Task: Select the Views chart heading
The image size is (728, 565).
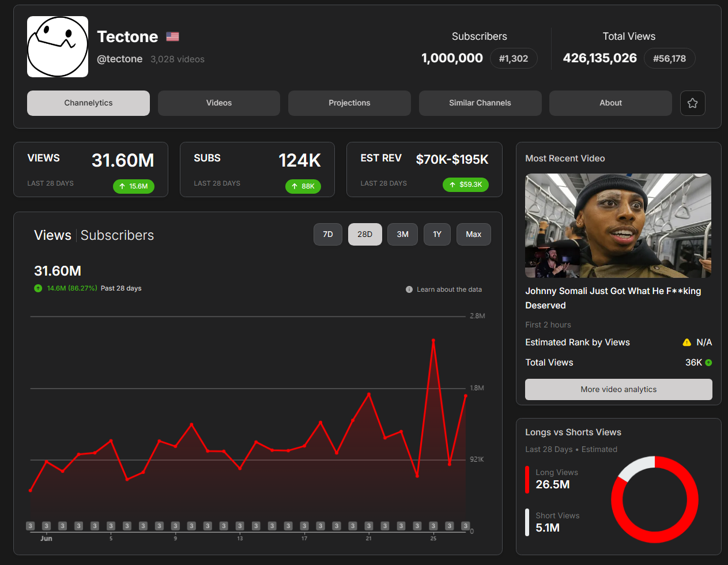Action: point(52,235)
